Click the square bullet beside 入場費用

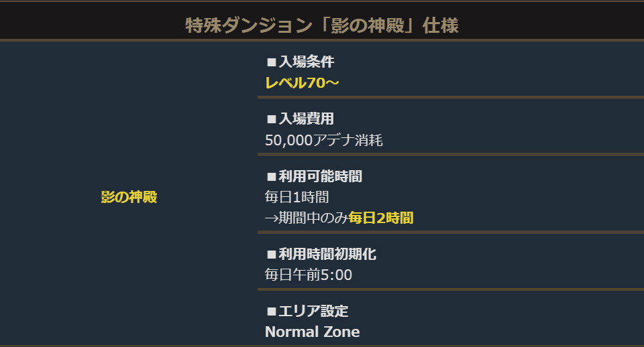coord(272,119)
